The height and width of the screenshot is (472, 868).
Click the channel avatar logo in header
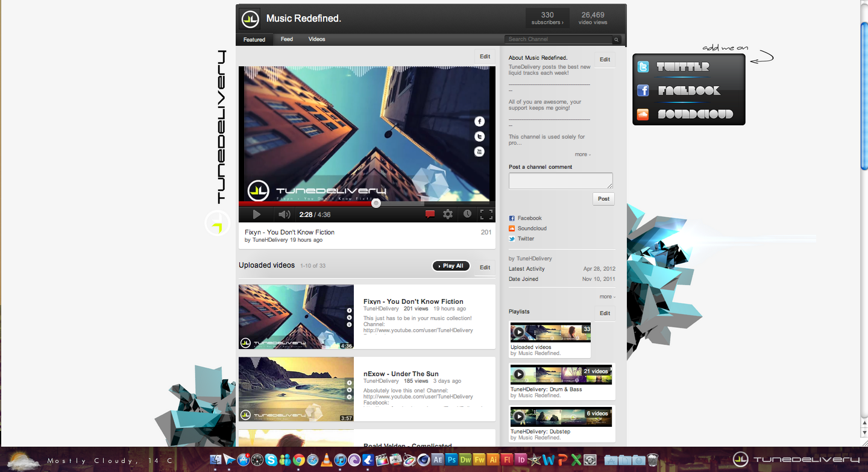[250, 19]
